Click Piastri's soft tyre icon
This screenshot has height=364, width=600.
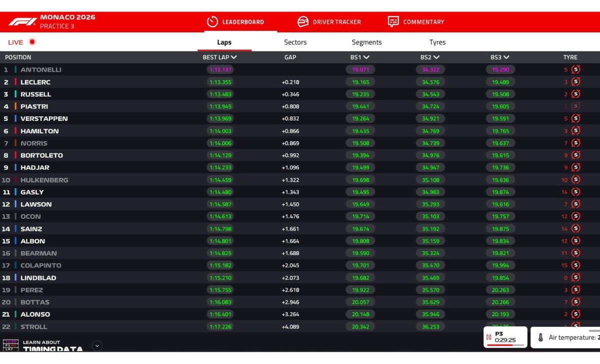[575, 106]
